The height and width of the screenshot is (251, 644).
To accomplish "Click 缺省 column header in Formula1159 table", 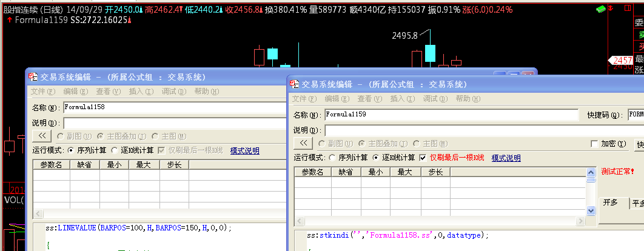I will (346, 172).
